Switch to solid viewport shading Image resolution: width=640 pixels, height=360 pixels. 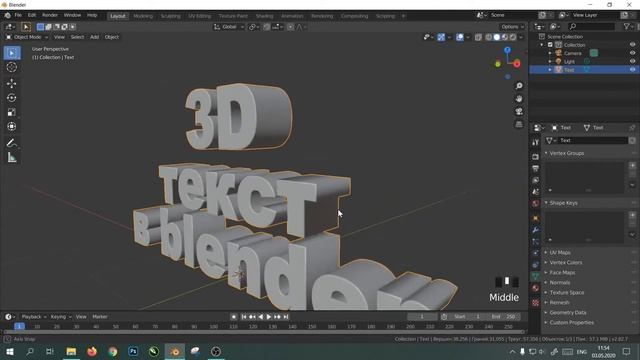(496, 37)
